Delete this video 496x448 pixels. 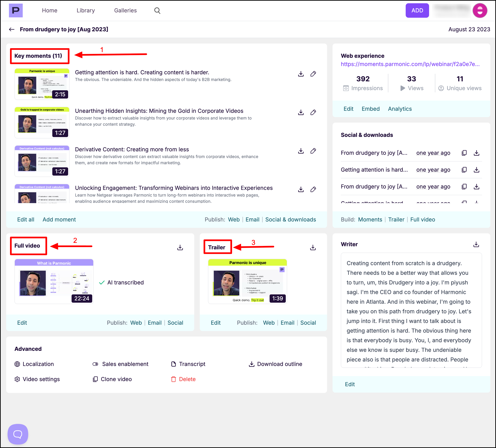tap(184, 379)
